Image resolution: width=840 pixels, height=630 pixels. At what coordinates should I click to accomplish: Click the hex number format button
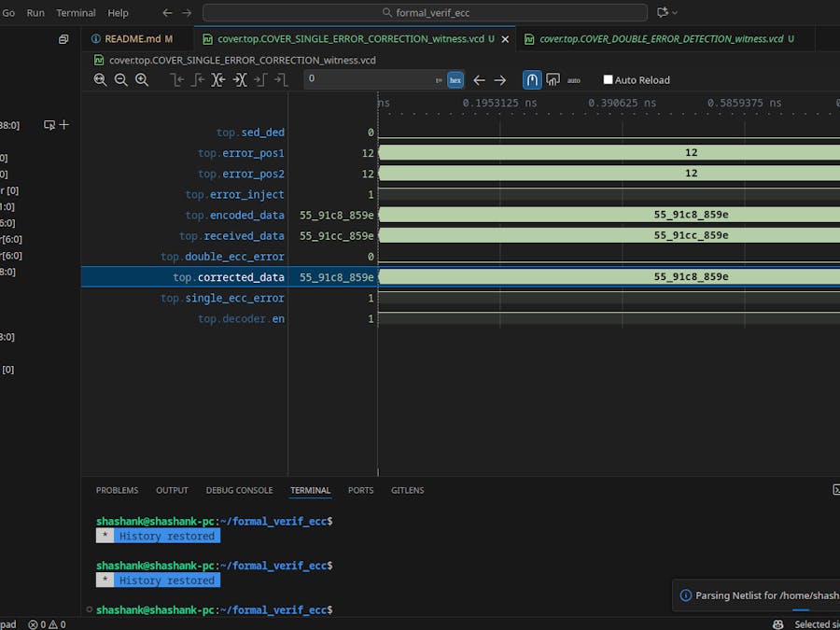tap(455, 80)
